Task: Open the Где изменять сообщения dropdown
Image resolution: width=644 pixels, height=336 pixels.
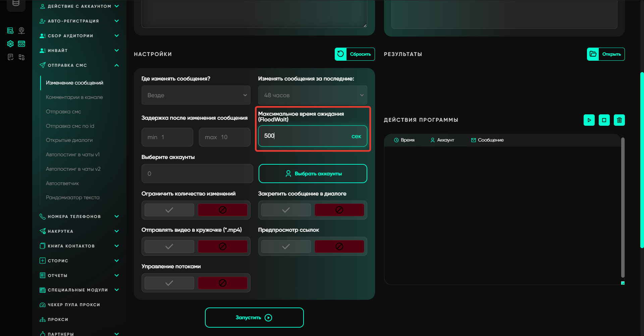Action: 196,95
